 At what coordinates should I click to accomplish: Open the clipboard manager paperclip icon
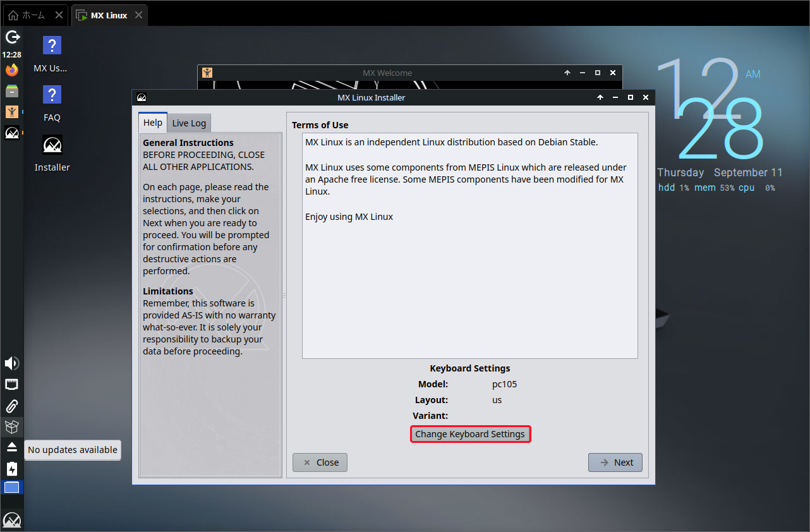[12, 406]
